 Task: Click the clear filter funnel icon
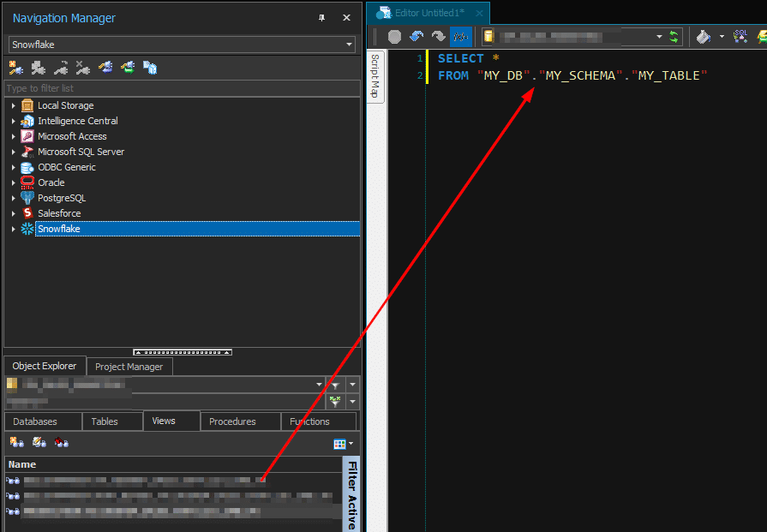click(335, 402)
